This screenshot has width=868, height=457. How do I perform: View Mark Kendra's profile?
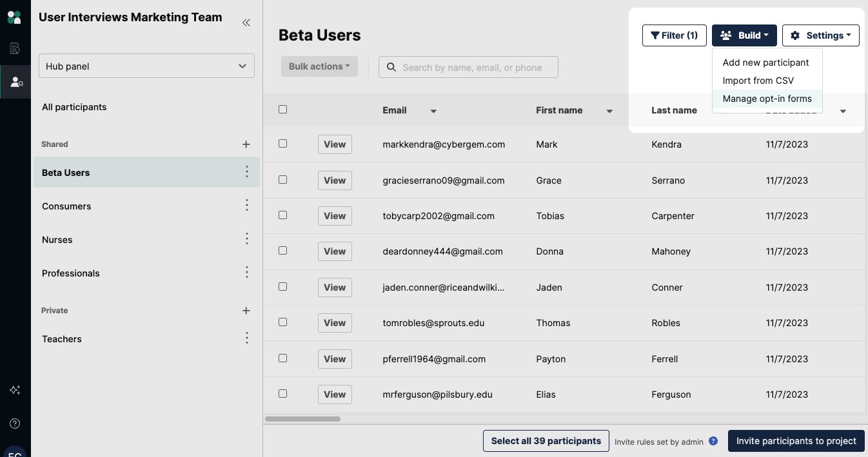click(x=335, y=144)
